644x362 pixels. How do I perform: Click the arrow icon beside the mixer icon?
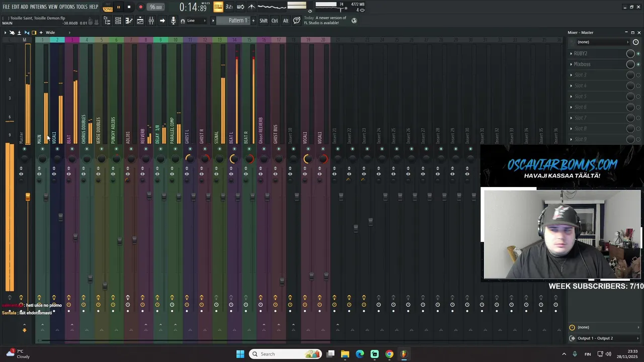click(x=162, y=21)
